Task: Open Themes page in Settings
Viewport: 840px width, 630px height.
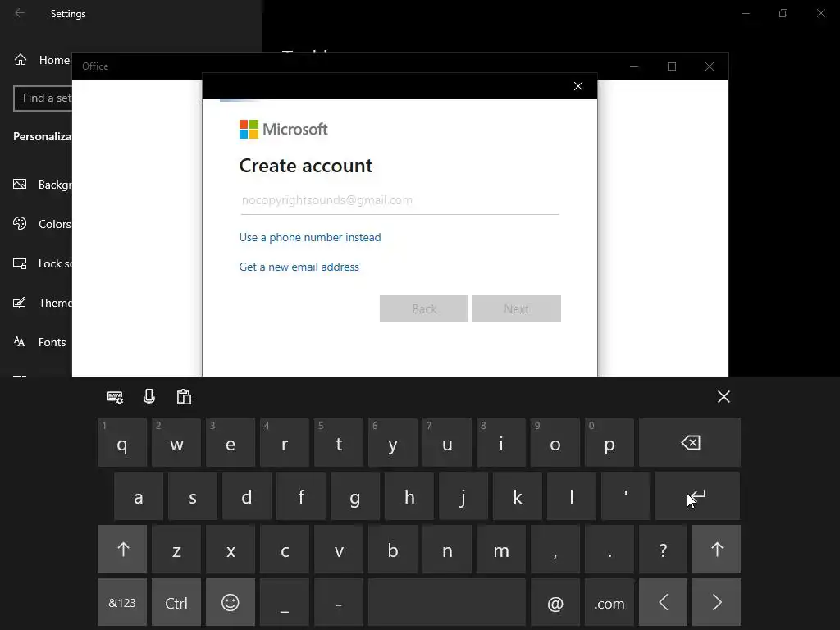Action: (42, 303)
